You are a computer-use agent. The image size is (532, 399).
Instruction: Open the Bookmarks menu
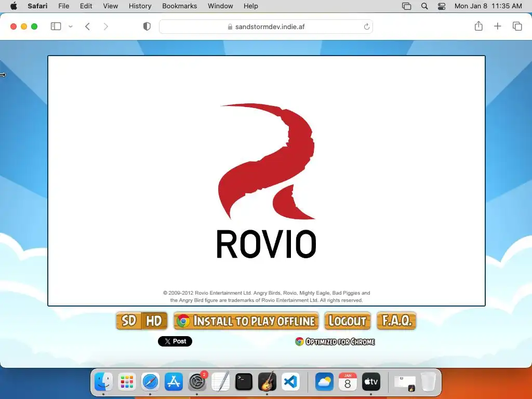click(179, 6)
